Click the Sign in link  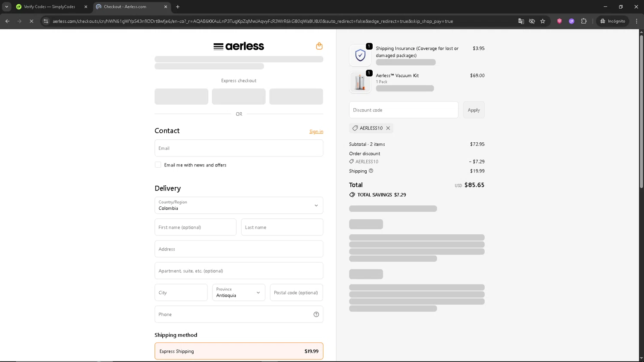click(x=316, y=132)
